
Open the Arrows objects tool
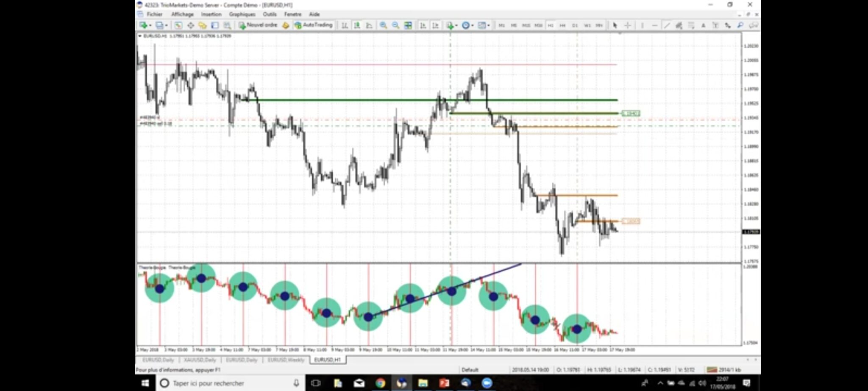[x=728, y=25]
